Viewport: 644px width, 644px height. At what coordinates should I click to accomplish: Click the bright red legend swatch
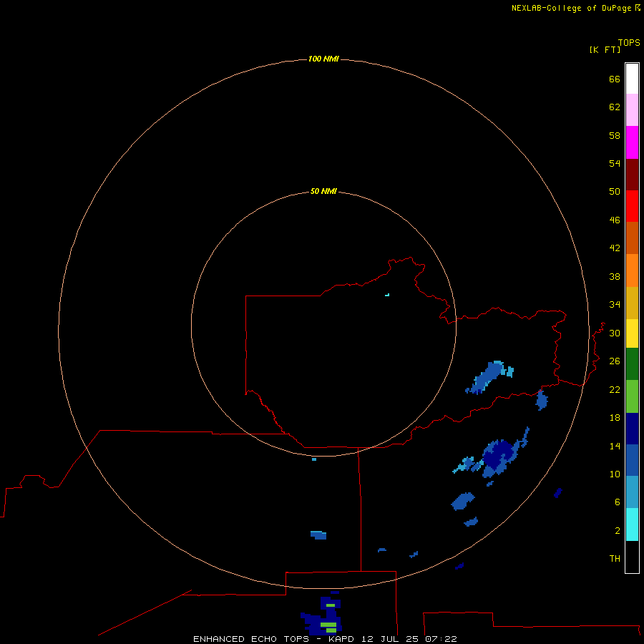(632, 206)
